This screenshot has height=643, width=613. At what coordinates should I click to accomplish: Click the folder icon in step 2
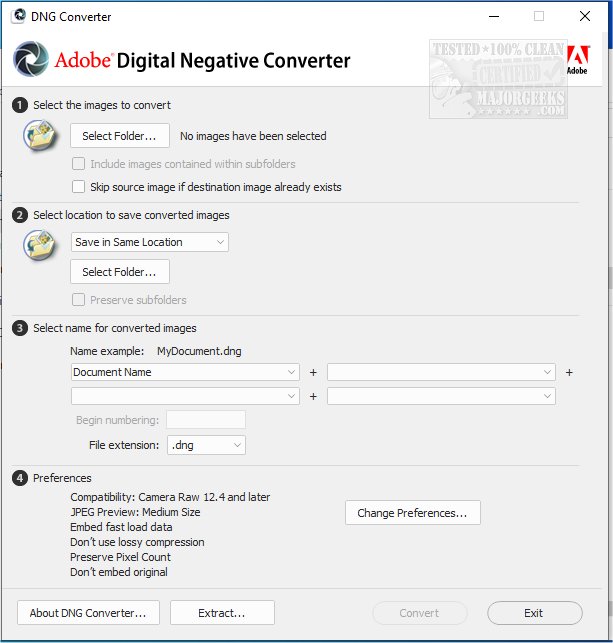click(x=38, y=245)
